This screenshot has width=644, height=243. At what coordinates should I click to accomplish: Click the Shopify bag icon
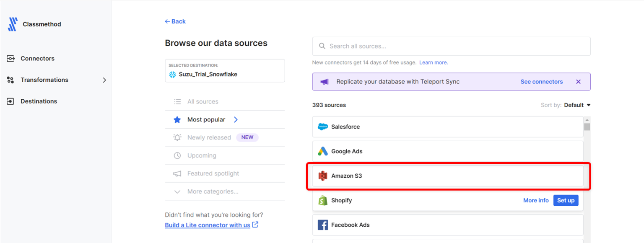click(322, 200)
